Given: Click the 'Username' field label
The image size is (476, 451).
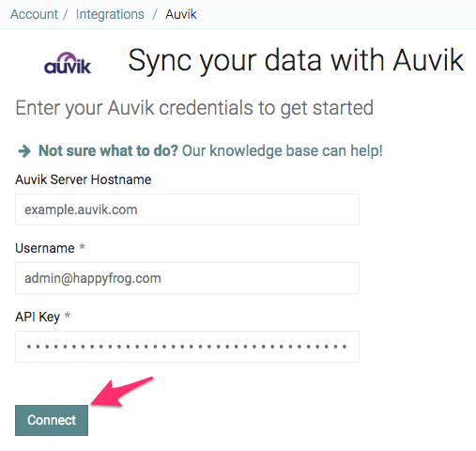Looking at the screenshot, I should [45, 248].
